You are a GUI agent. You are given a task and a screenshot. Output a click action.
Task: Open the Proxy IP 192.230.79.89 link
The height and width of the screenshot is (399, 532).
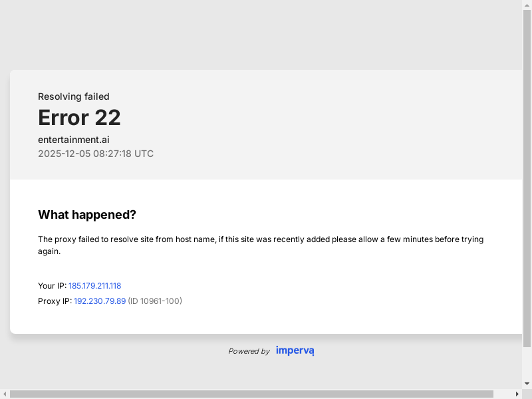tap(100, 301)
